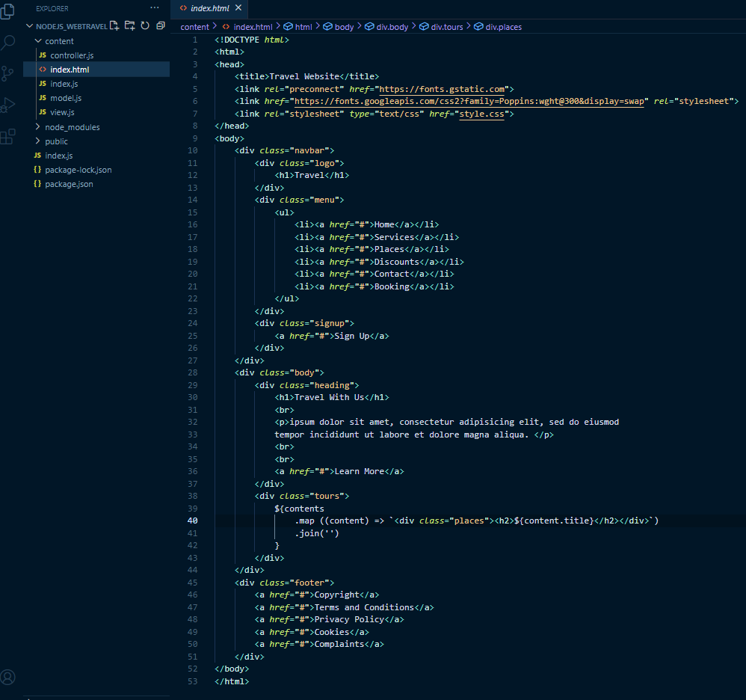Open package-lock.json file
Image resolution: width=746 pixels, height=700 pixels.
tap(78, 170)
